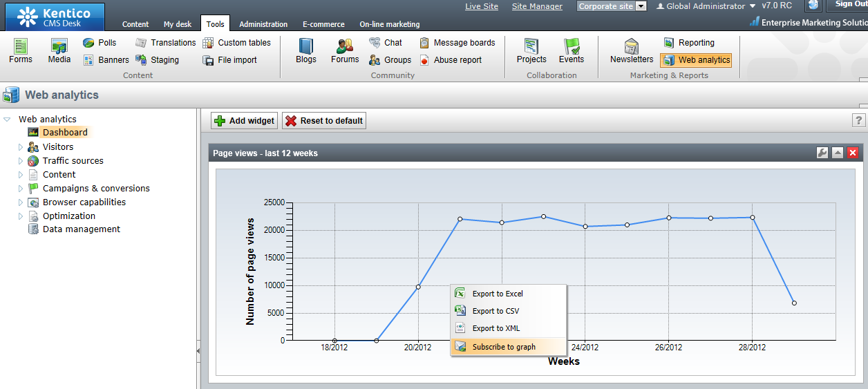Minimize the Page views widget
Image resolution: width=868 pixels, height=389 pixels.
click(x=838, y=153)
